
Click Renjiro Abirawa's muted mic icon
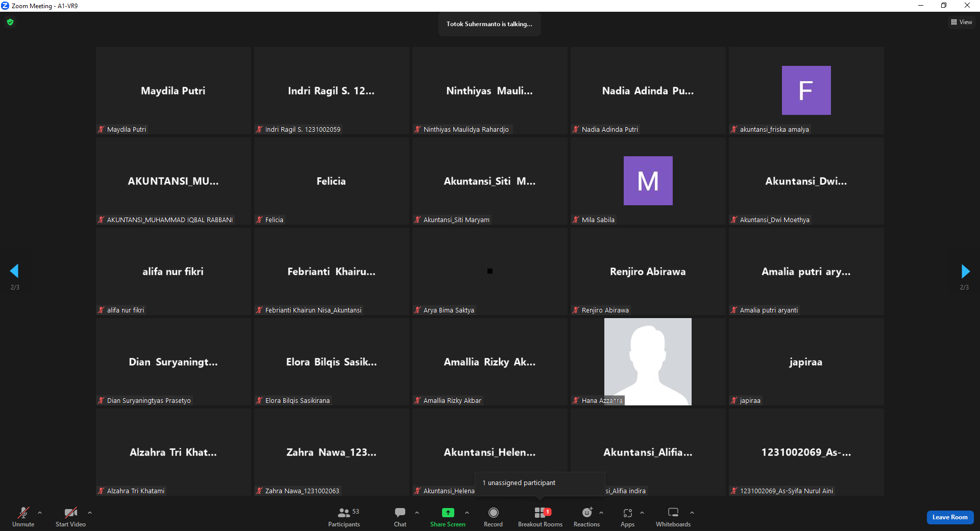576,310
